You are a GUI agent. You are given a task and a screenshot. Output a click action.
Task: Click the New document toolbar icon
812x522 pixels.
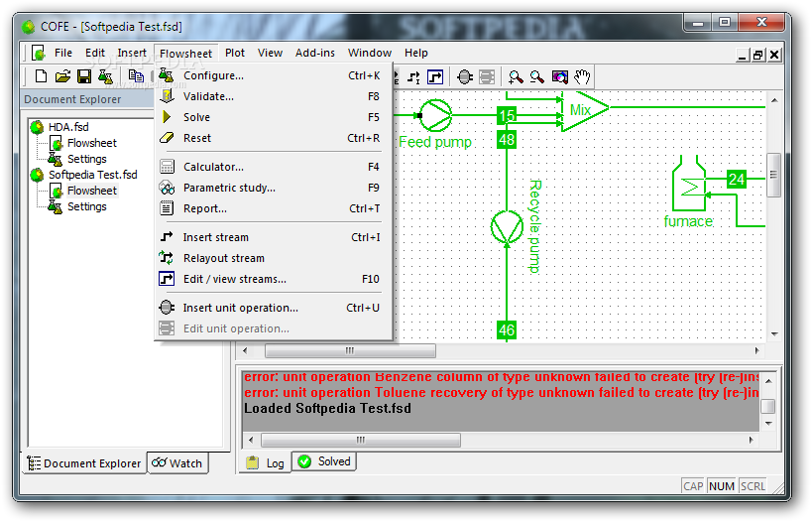pyautogui.click(x=41, y=76)
